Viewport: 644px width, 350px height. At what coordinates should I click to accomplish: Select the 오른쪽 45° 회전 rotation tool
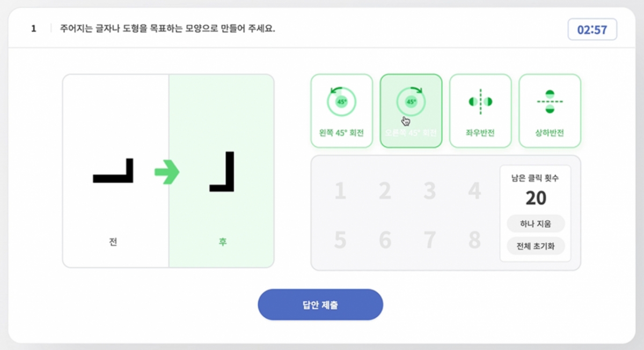411,110
